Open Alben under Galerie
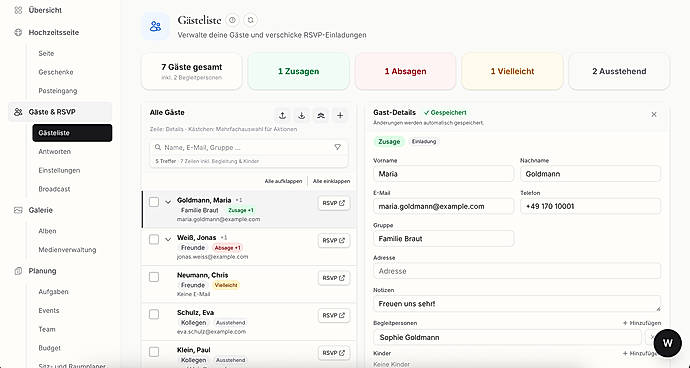 tap(47, 231)
